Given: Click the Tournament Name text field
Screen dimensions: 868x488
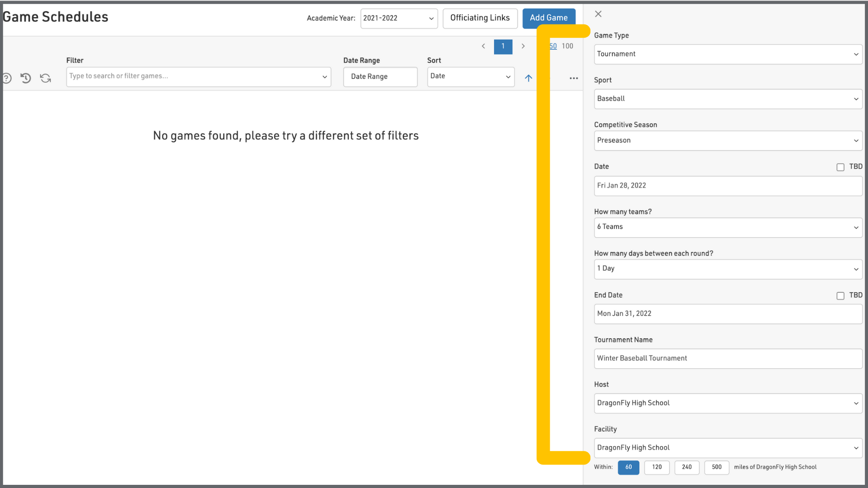Looking at the screenshot, I should (x=728, y=358).
